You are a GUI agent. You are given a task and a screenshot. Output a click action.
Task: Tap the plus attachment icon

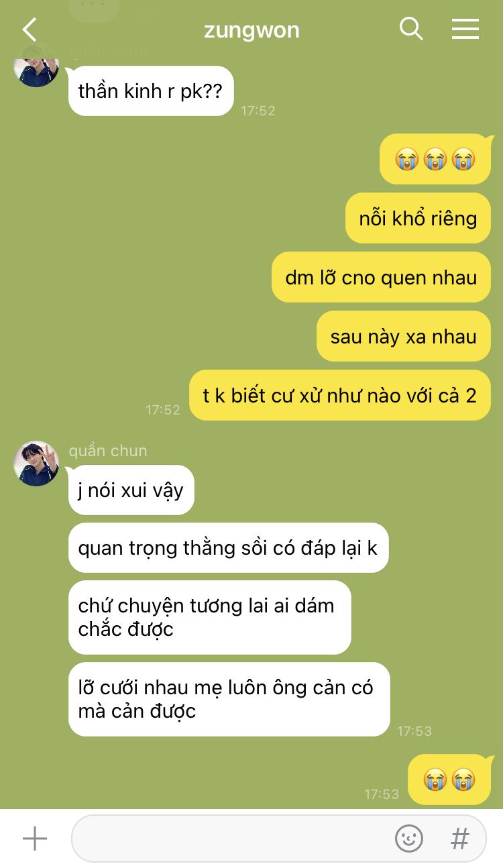point(35,838)
